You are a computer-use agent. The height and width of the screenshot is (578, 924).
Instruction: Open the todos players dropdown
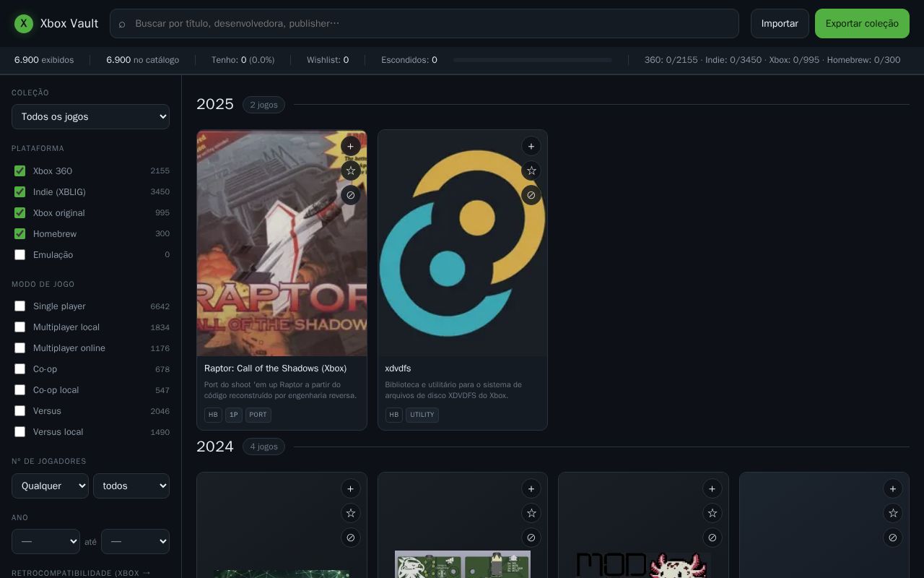(x=131, y=486)
